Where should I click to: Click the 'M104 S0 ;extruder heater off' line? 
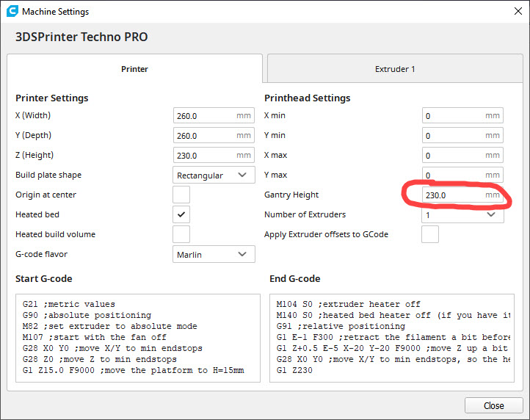pos(348,304)
